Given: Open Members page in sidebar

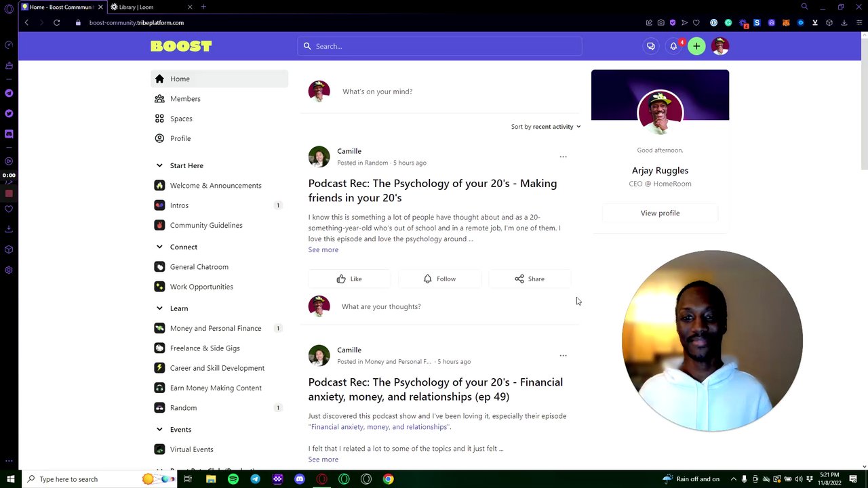Looking at the screenshot, I should [x=219, y=99].
